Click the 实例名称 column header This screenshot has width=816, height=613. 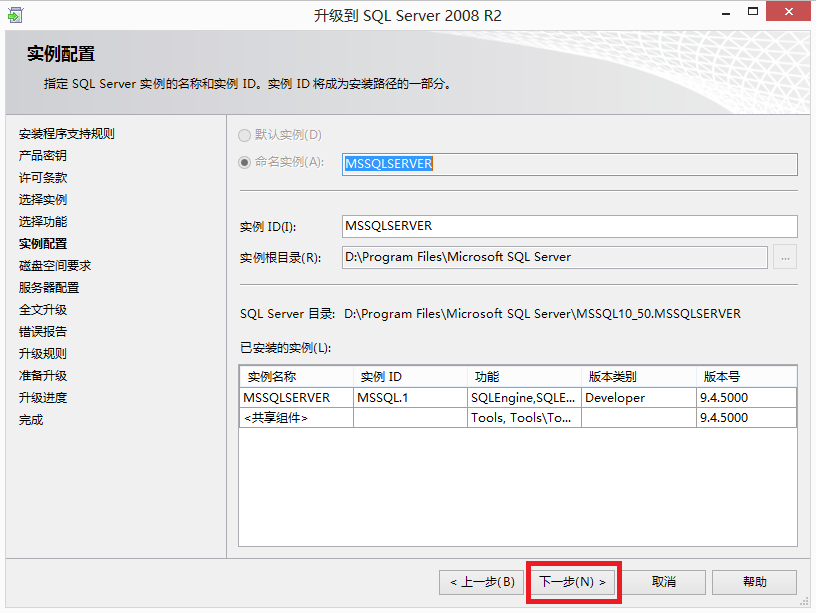click(x=296, y=377)
